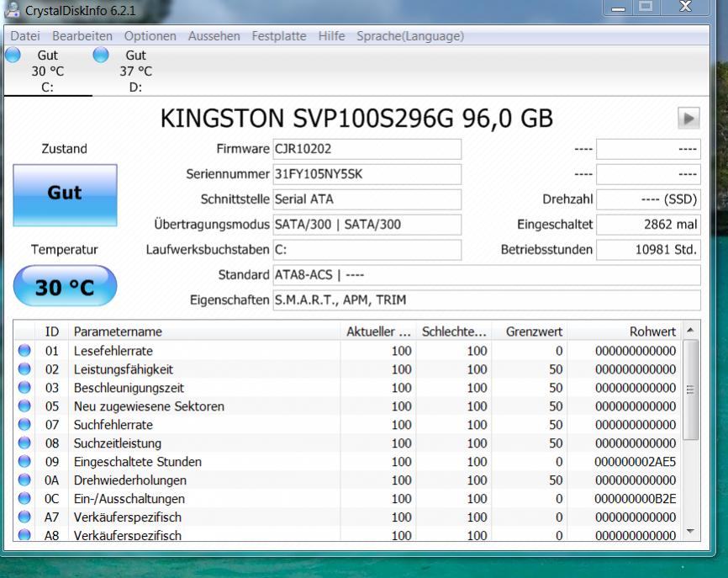Click the Grenzwert column header

(530, 331)
